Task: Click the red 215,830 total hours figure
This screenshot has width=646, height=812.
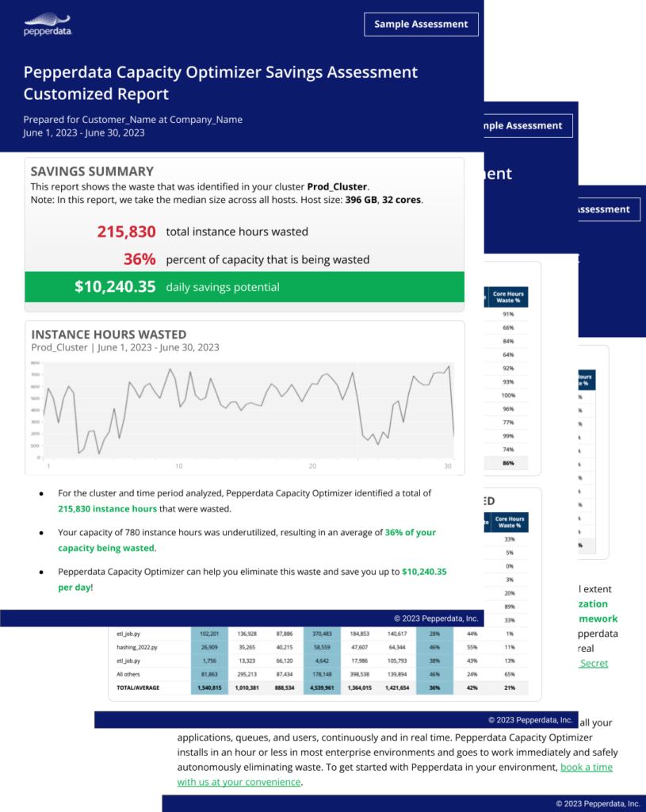Action: (x=127, y=232)
